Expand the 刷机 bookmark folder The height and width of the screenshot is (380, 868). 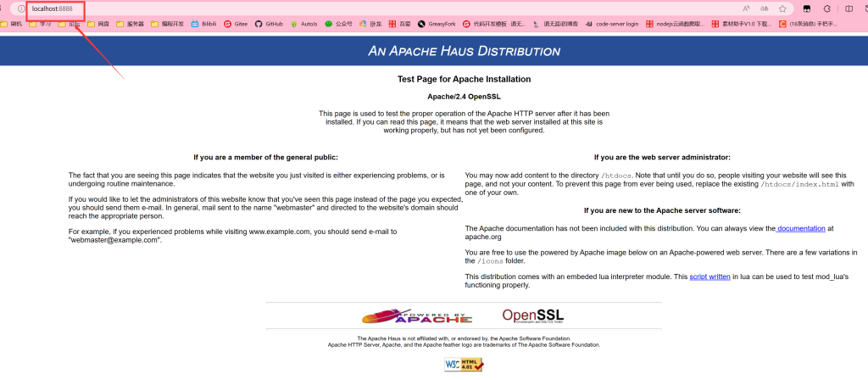pos(11,25)
